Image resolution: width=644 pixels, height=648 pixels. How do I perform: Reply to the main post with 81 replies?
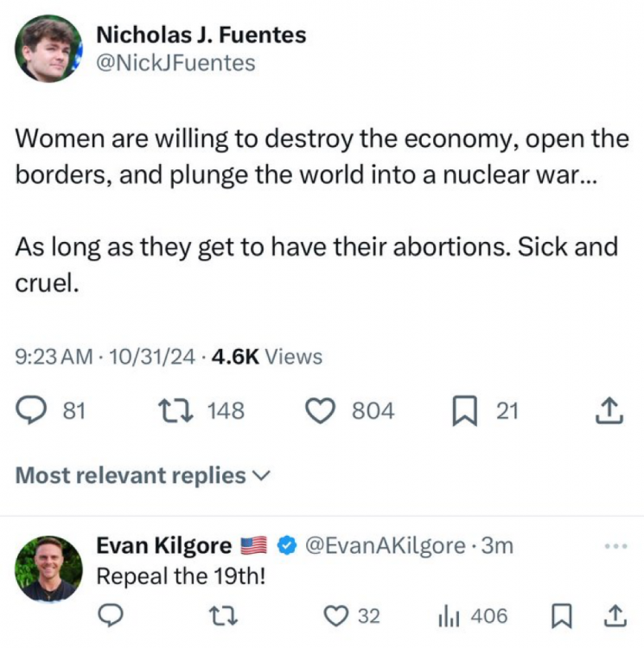click(x=31, y=411)
